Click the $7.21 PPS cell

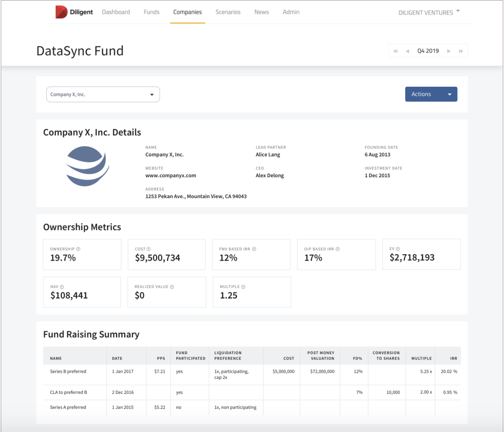click(160, 371)
